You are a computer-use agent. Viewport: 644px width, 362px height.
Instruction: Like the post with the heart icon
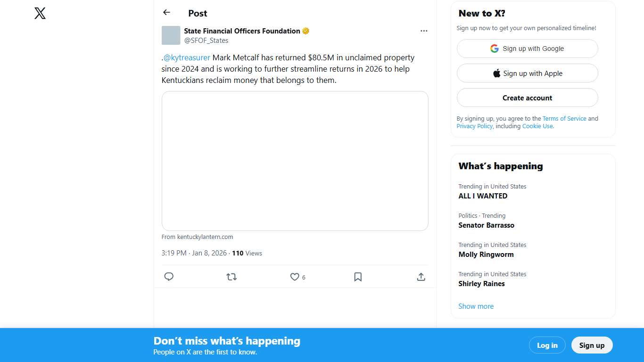click(x=295, y=277)
